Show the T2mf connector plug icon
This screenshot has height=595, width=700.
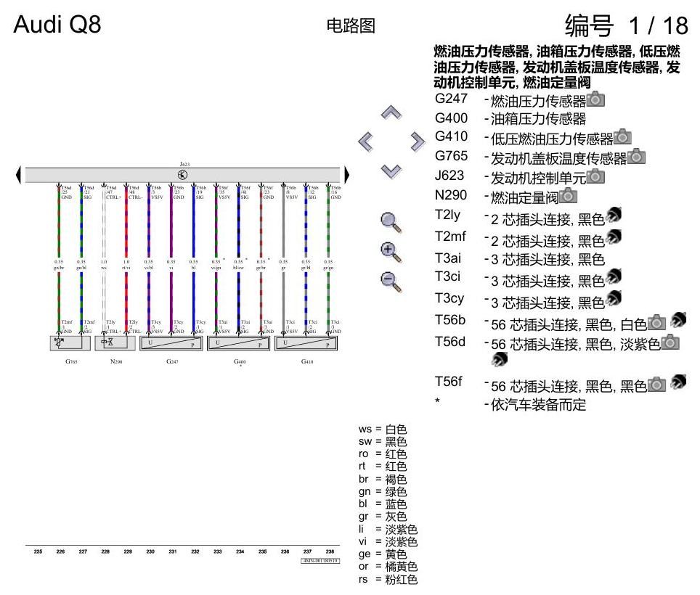pos(614,237)
